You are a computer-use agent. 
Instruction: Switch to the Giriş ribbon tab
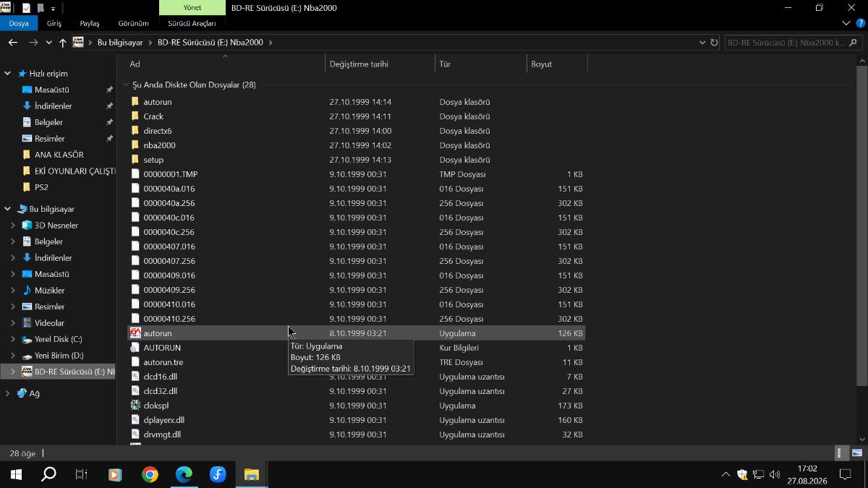point(54,23)
